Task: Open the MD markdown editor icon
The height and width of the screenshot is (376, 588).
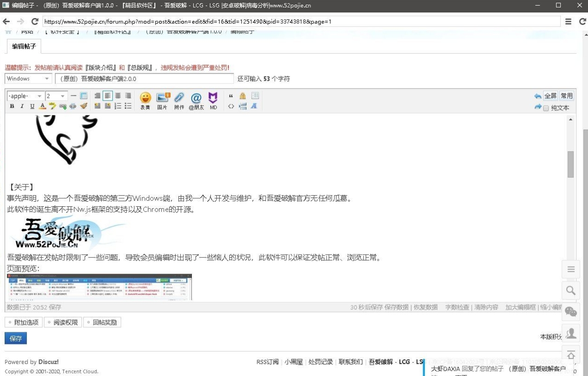Action: (x=213, y=98)
